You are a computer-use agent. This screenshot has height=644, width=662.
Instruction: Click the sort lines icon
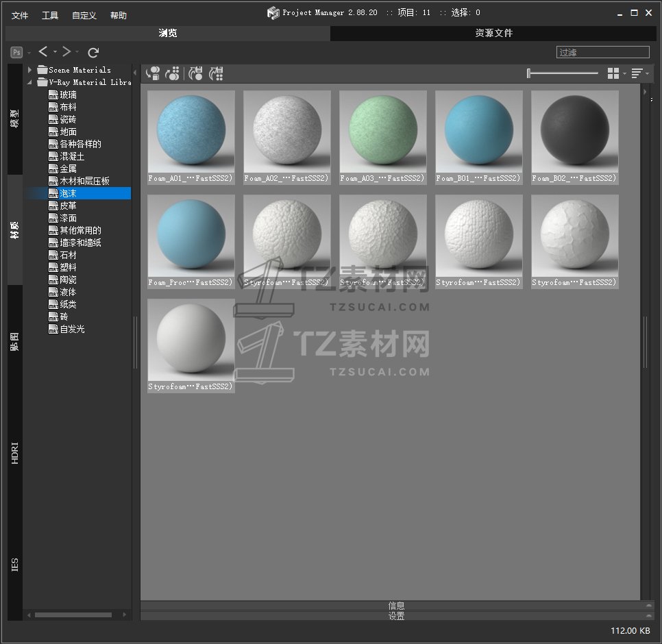tap(637, 73)
